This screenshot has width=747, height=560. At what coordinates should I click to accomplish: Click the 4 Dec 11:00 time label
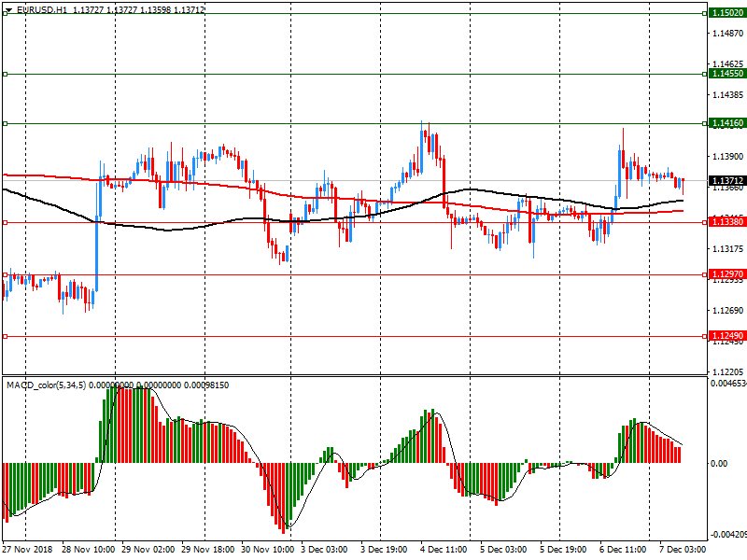(x=444, y=549)
